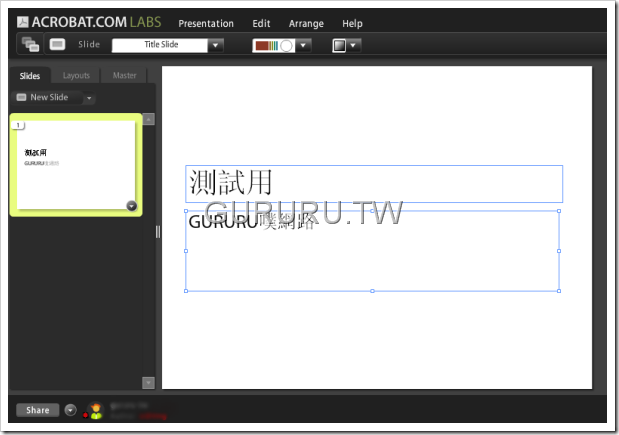This screenshot has width=619, height=435.
Task: Click the subtitle box top-left resize handle
Action: (x=186, y=211)
